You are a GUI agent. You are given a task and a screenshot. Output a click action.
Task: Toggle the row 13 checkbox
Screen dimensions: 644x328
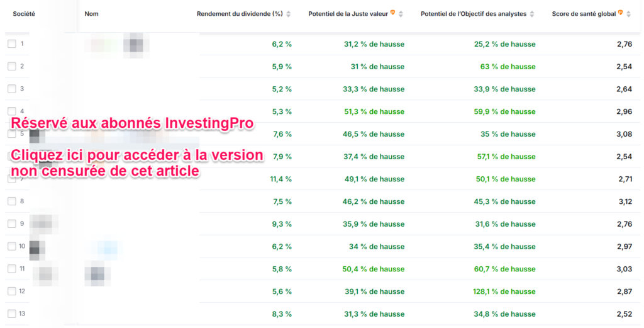[11, 314]
